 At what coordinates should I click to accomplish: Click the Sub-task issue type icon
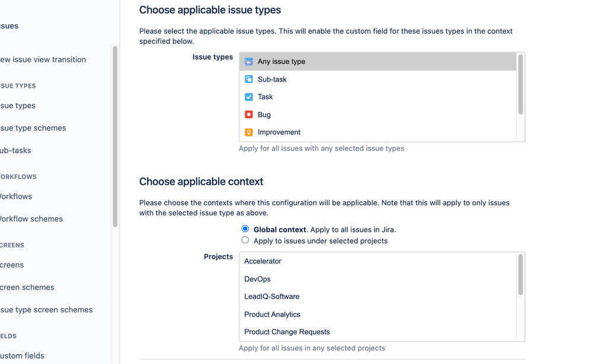[x=249, y=79]
